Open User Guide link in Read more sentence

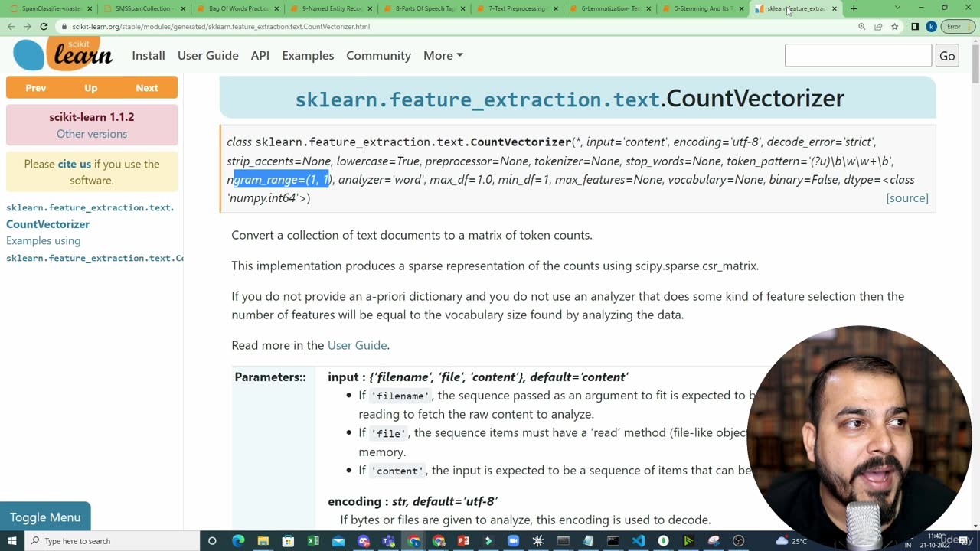(x=357, y=345)
